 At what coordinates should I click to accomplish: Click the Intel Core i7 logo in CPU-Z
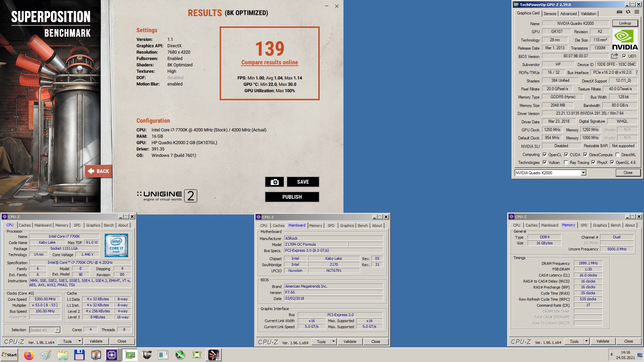click(x=116, y=246)
